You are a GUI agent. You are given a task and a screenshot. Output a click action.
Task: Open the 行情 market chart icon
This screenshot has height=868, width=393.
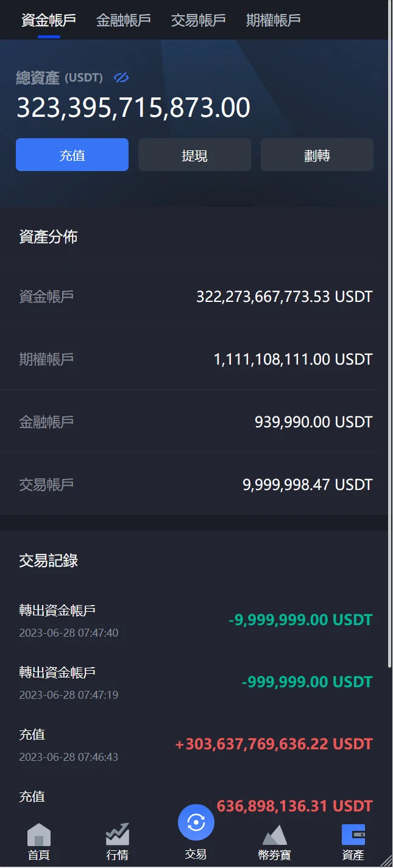click(x=118, y=835)
